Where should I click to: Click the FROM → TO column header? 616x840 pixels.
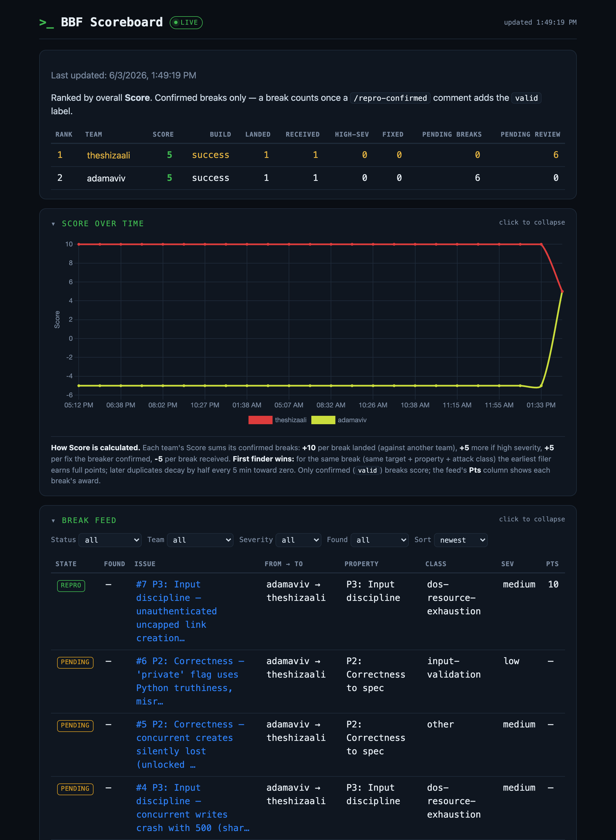pyautogui.click(x=283, y=564)
